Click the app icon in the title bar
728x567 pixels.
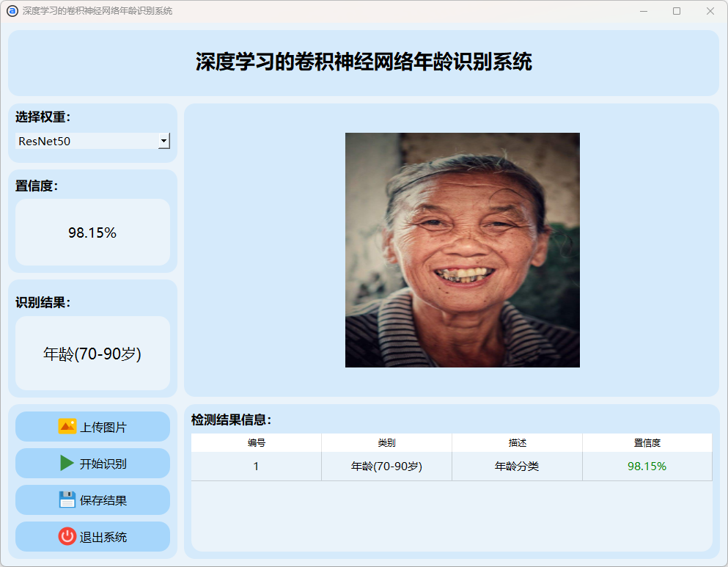12,11
